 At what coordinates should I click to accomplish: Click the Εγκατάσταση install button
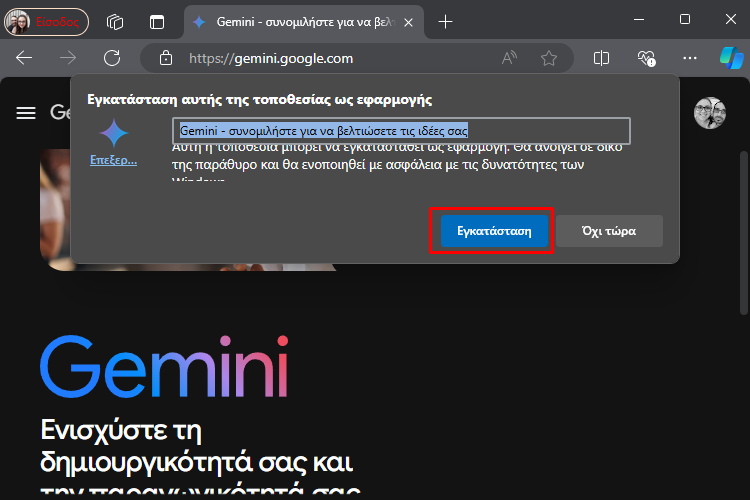pyautogui.click(x=494, y=231)
